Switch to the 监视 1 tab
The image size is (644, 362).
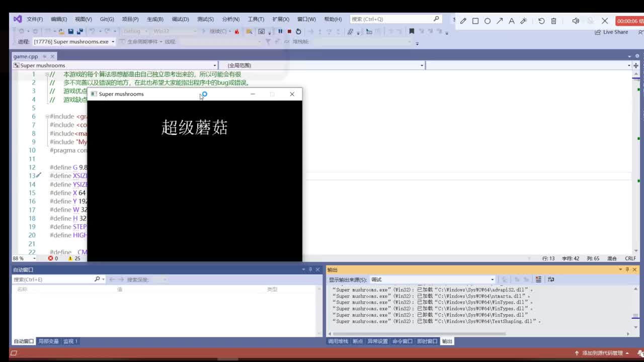70,341
